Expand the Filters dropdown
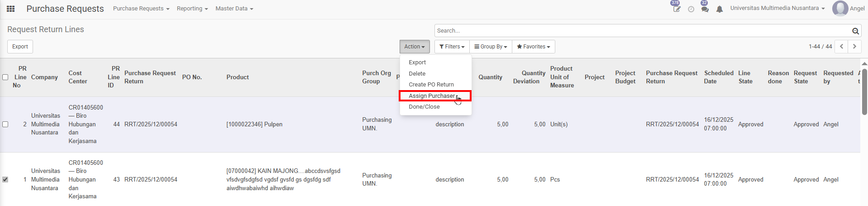The image size is (868, 206). [452, 47]
